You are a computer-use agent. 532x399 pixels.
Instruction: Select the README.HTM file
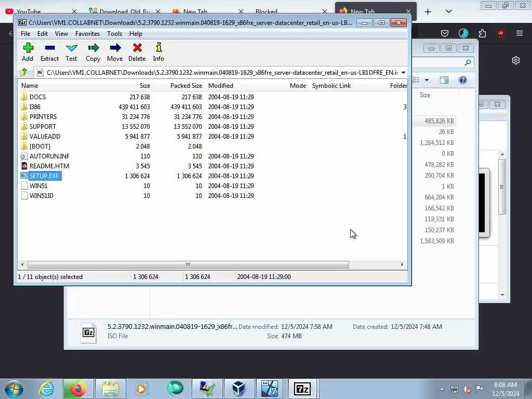pyautogui.click(x=49, y=166)
